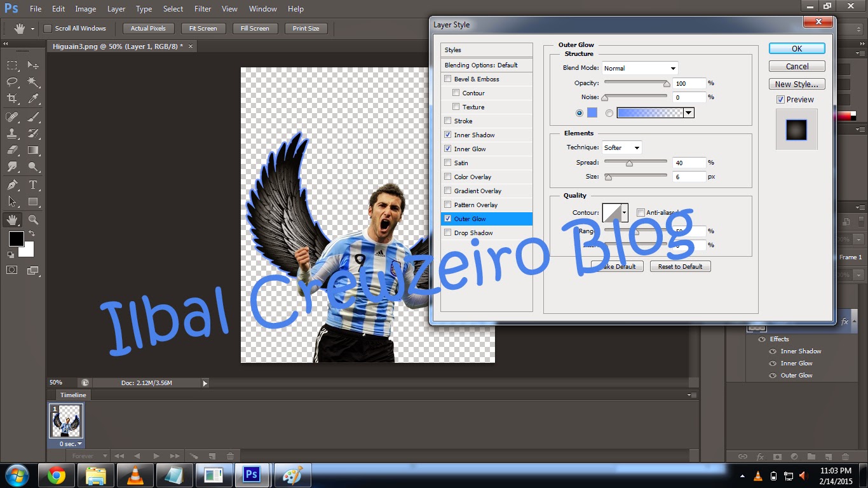The image size is (868, 488).
Task: Hide the Outer Glow effect eye
Action: (x=773, y=376)
